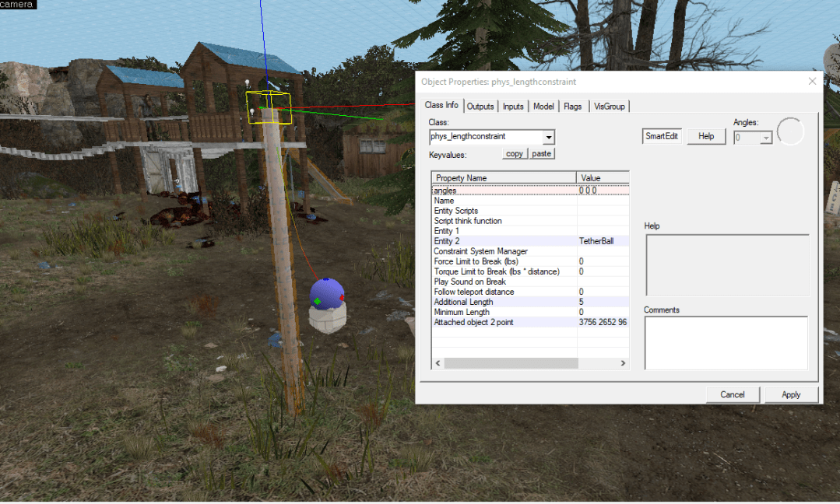Click the angle compass dial circle

point(790,131)
